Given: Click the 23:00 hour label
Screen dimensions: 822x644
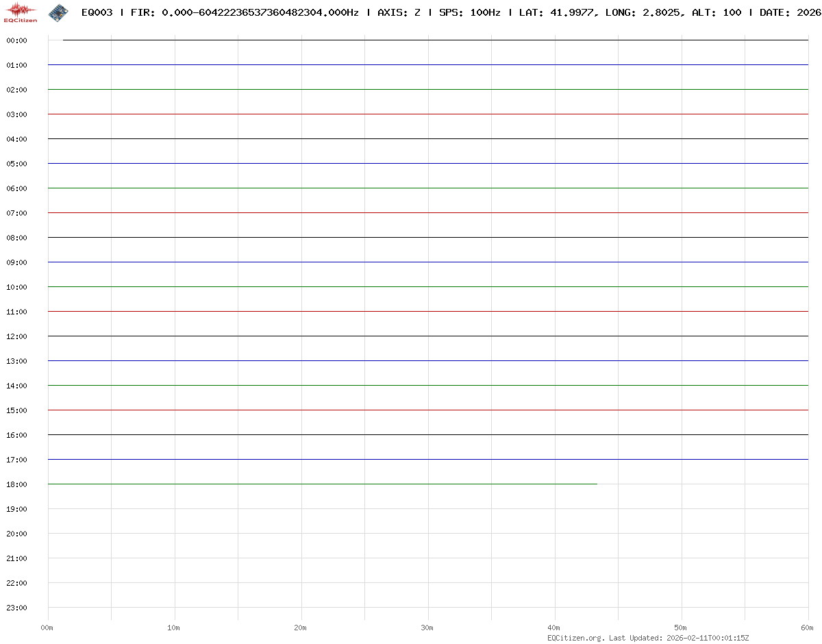Looking at the screenshot, I should pyautogui.click(x=16, y=608).
